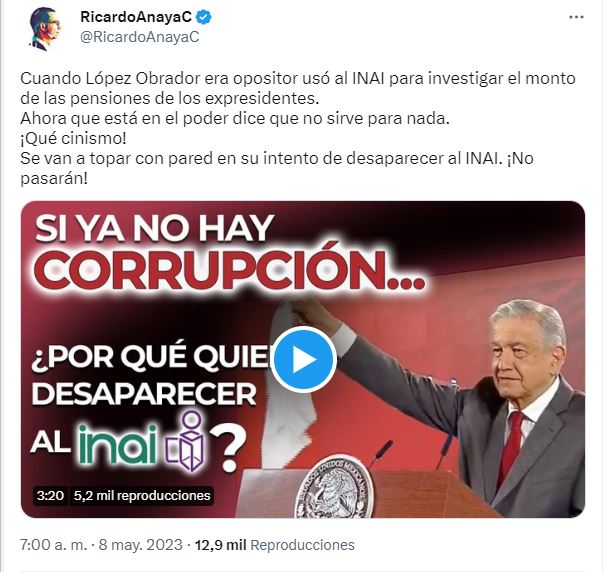Open the RicardoAnayaC profile avatar
Screen dimensions: 606x572
(46, 28)
